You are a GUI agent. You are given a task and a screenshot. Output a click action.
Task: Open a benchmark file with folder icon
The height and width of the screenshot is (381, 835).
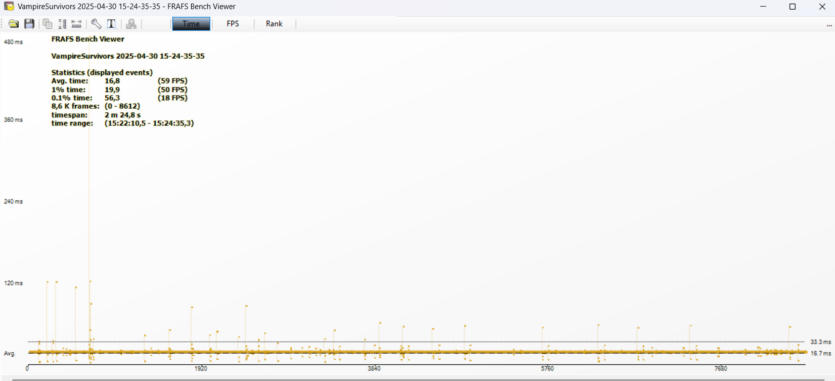[14, 23]
